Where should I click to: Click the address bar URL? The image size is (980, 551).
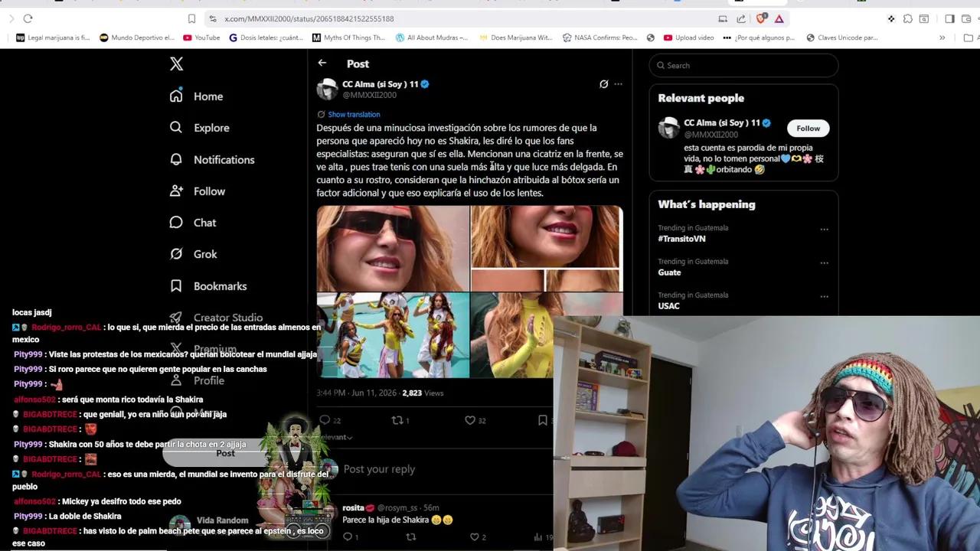click(309, 18)
